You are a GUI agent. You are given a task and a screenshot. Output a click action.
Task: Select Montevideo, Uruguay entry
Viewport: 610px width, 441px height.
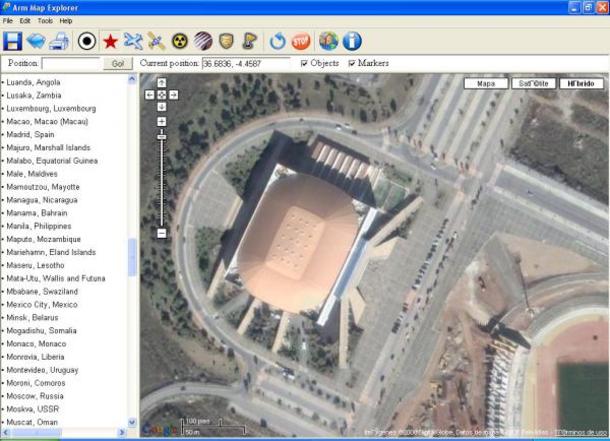(x=42, y=370)
